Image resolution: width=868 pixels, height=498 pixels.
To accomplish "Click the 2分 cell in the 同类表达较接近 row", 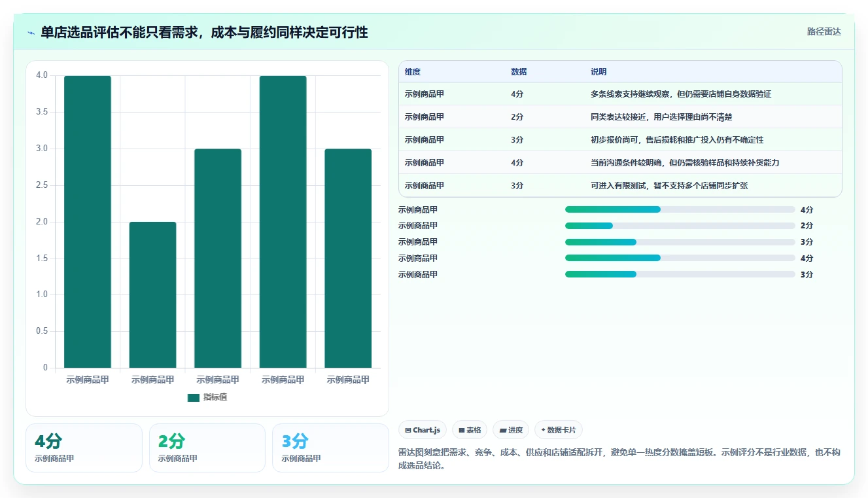I will tap(517, 117).
